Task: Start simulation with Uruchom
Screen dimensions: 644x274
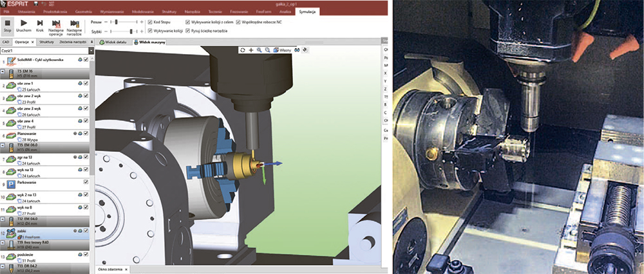Action: click(24, 26)
